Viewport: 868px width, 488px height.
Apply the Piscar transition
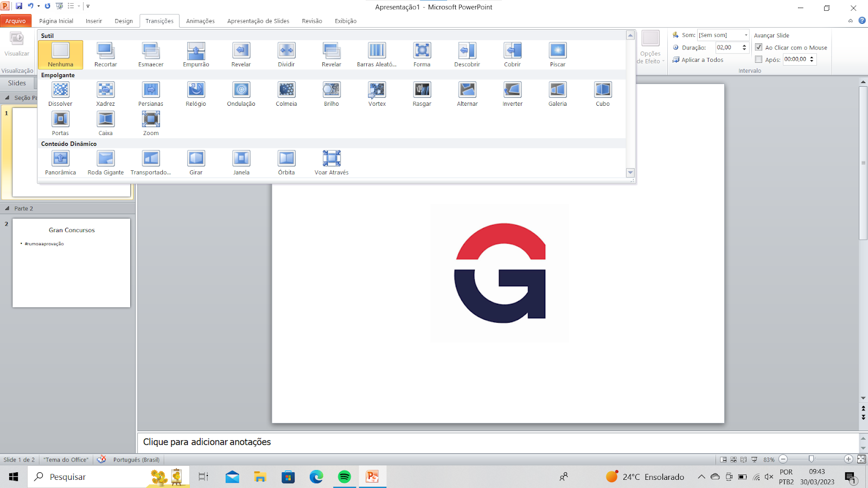(558, 55)
